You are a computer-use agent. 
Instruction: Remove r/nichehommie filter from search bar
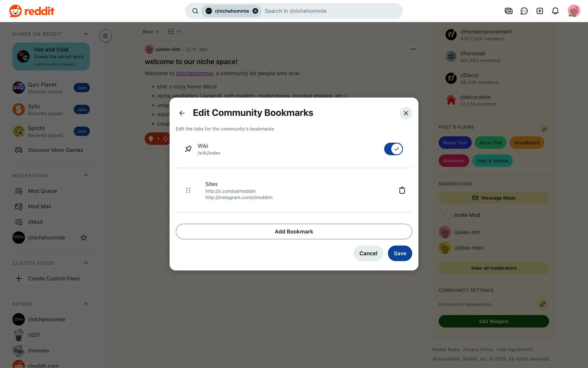255,11
